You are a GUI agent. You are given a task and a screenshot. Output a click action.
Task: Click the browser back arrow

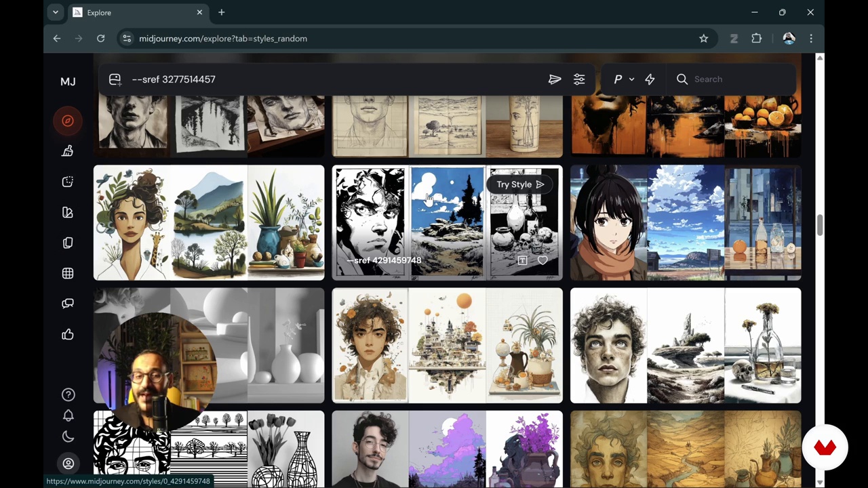pos(57,39)
